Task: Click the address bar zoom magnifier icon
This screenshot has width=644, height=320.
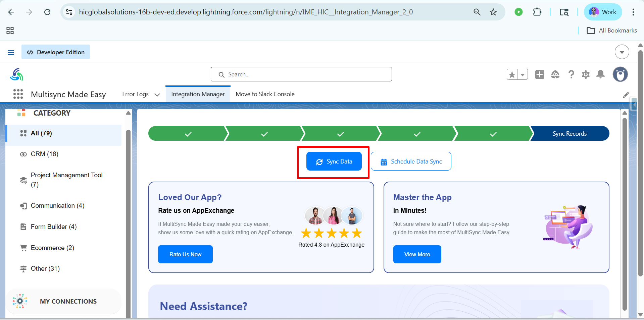Action: (x=477, y=12)
